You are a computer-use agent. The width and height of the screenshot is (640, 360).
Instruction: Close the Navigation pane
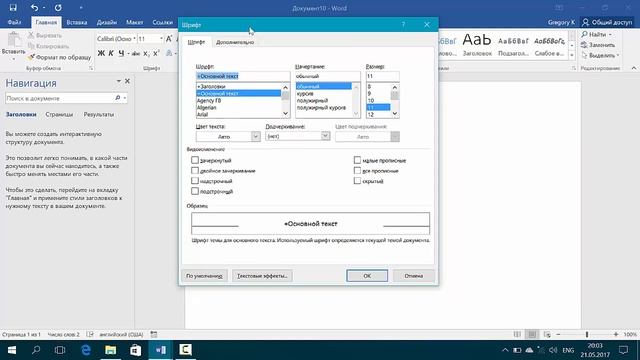pos(127,81)
